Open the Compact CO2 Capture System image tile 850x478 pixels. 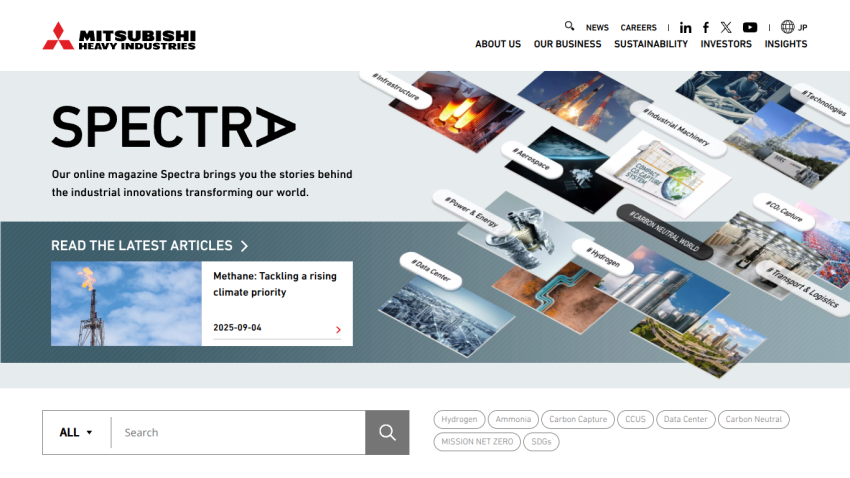click(x=664, y=173)
